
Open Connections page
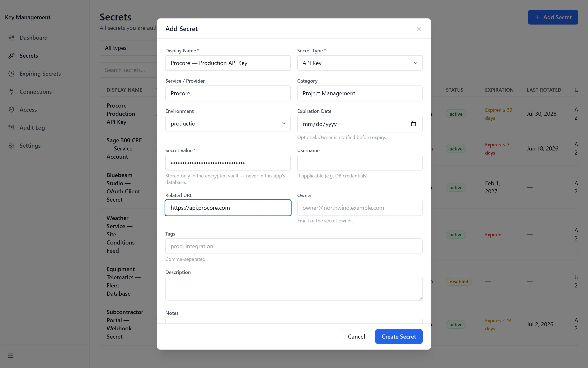[x=36, y=92]
